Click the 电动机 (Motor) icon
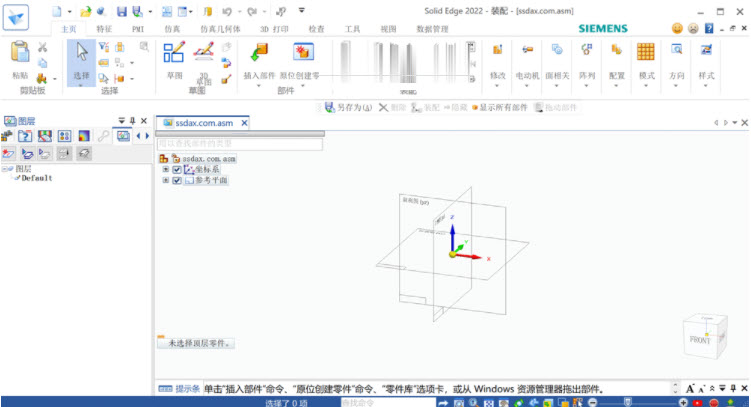The width and height of the screenshot is (751, 407). (527, 49)
